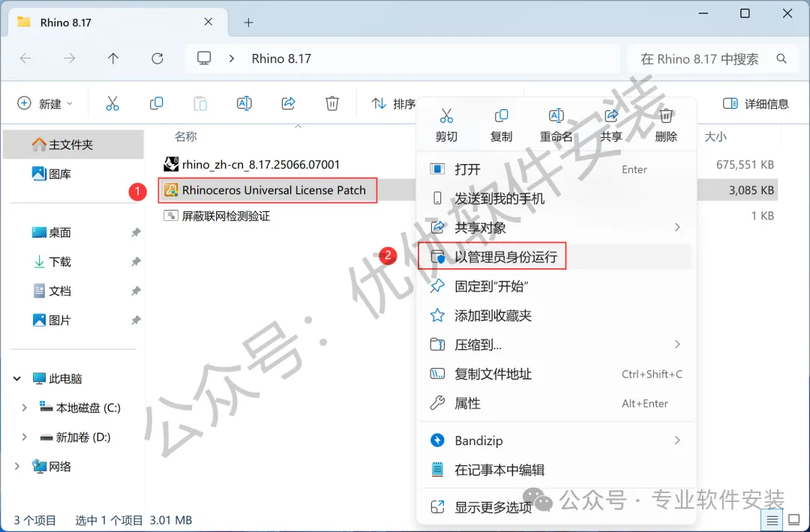Choose 以管理员身份运行 from the context menu
The height and width of the screenshot is (532, 810).
point(556,256)
